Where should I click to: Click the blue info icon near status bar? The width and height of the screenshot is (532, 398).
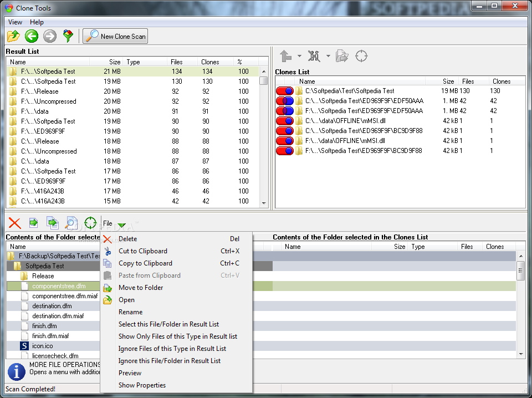16,371
